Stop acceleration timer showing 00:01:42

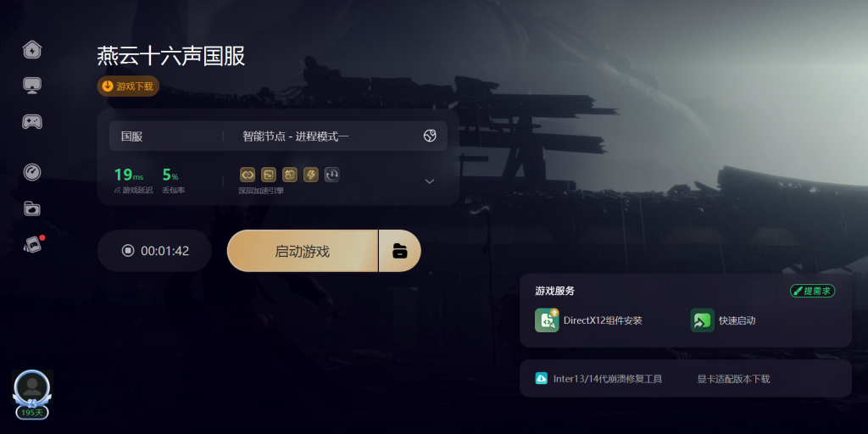pyautogui.click(x=155, y=251)
